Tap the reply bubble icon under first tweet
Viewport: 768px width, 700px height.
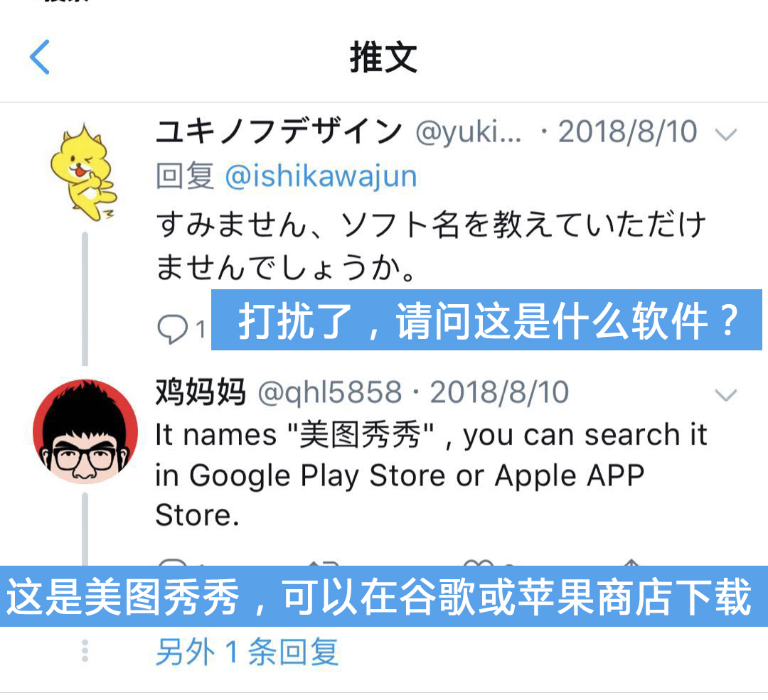click(172, 329)
